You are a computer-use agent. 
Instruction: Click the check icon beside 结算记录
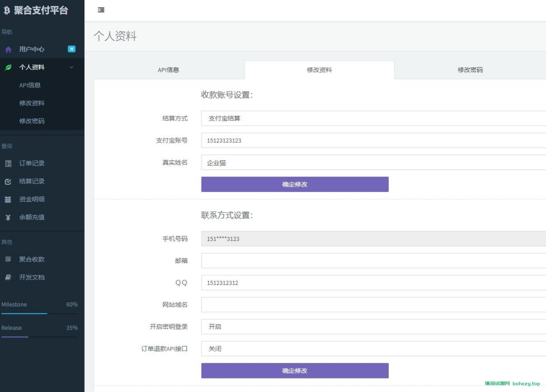8,182
